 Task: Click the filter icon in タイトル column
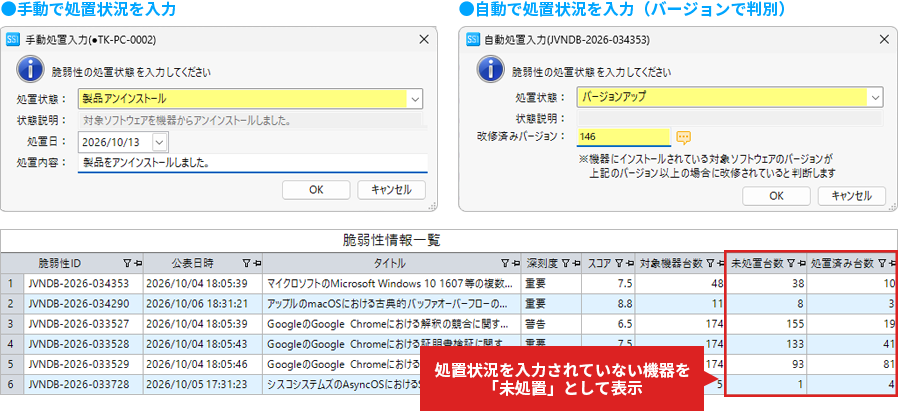(x=505, y=263)
